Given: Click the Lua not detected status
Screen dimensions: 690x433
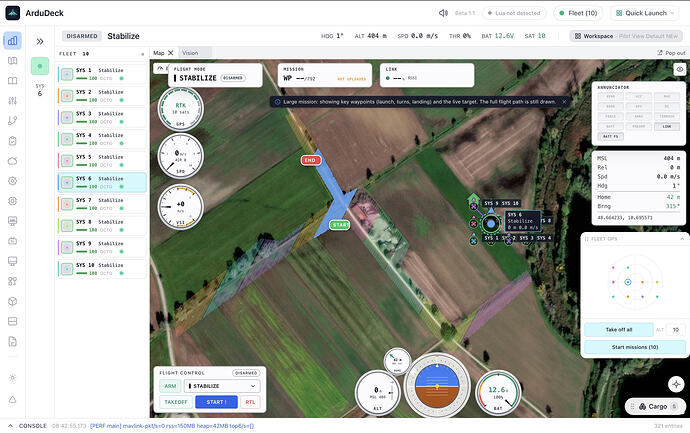Looking at the screenshot, I should tap(514, 13).
